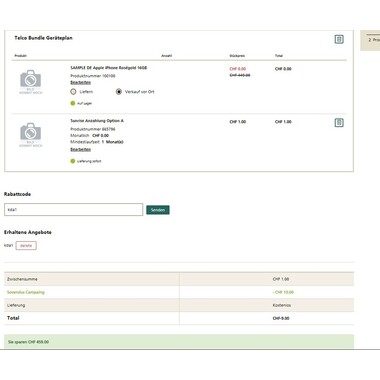Image resolution: width=380 pixels, height=380 pixels.
Task: Remove the kda1 offer with delete button
Action: 26,246
